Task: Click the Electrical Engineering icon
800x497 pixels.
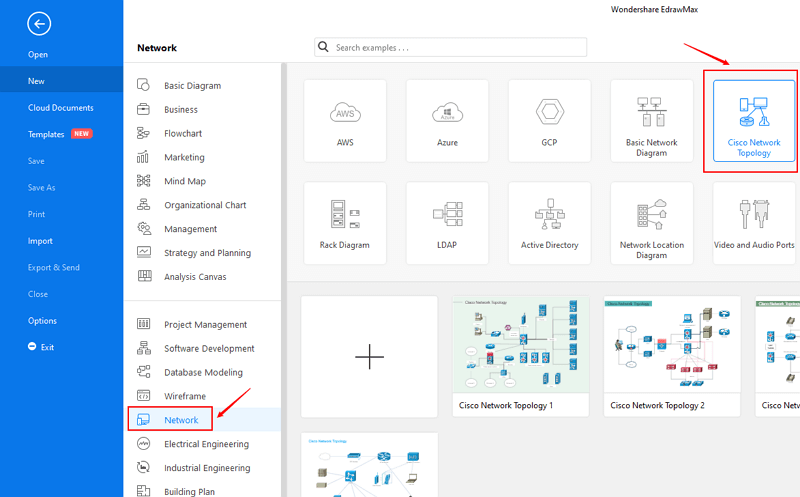Action: click(144, 443)
